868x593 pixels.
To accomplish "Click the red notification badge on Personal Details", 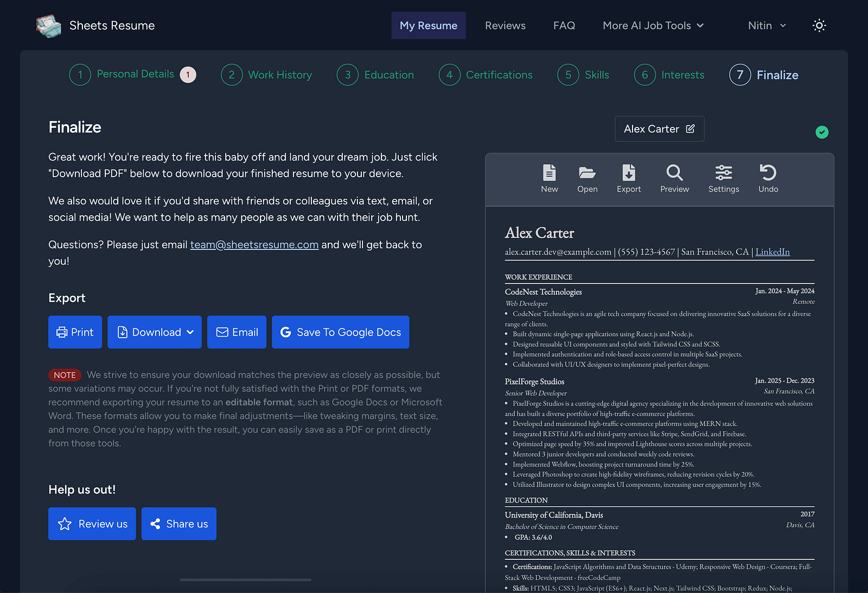I will click(188, 75).
